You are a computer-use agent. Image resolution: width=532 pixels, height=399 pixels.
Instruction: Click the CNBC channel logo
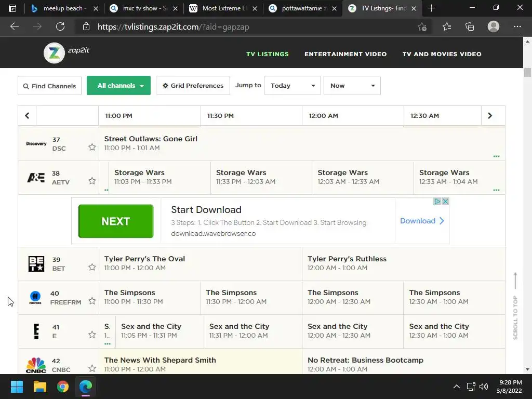[36, 365]
